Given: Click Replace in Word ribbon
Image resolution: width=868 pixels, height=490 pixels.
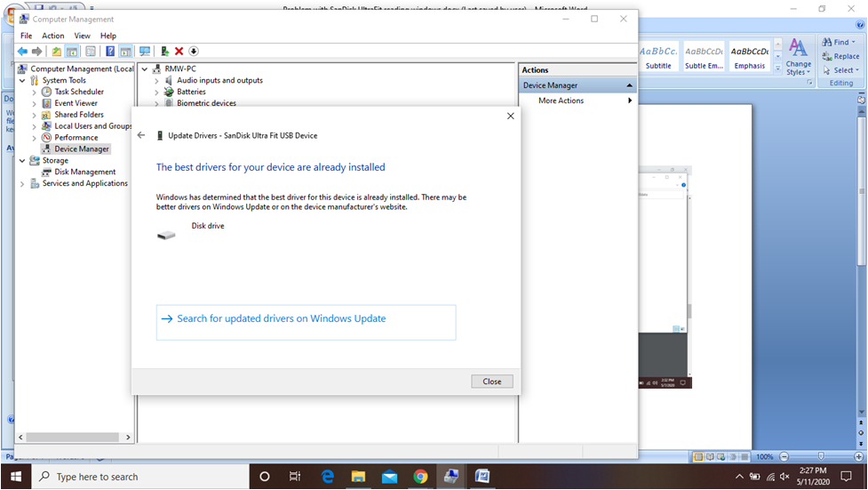Looking at the screenshot, I should 840,57.
